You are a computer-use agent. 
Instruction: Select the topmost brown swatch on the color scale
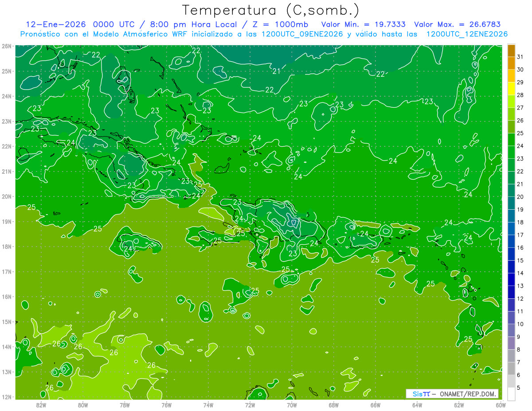coord(511,51)
